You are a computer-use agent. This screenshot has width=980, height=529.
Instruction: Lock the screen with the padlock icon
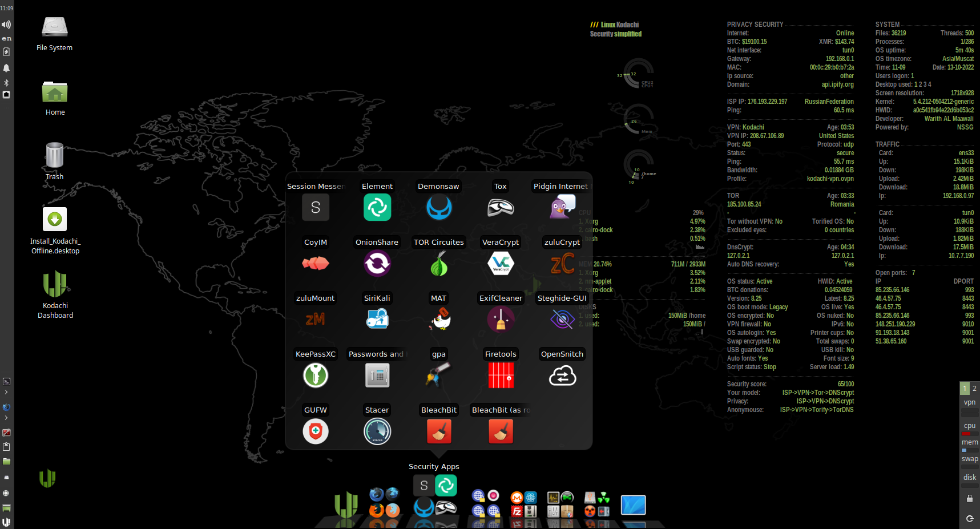pos(969,499)
